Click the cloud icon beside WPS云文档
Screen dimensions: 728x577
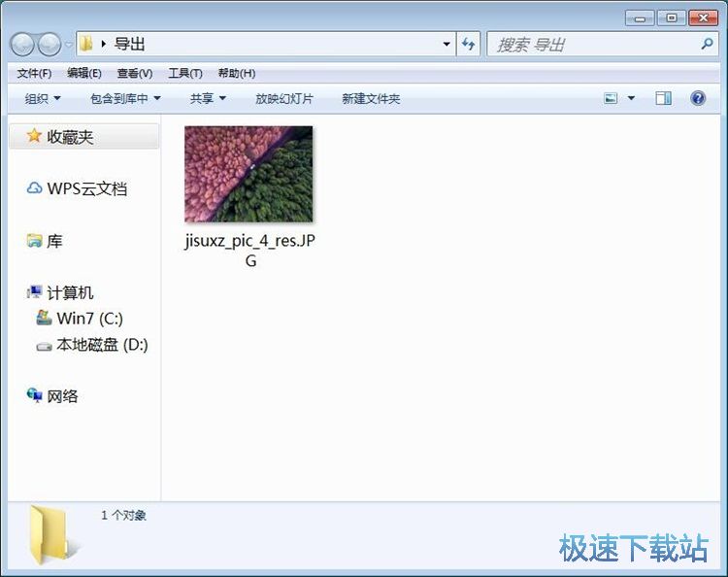click(x=34, y=188)
